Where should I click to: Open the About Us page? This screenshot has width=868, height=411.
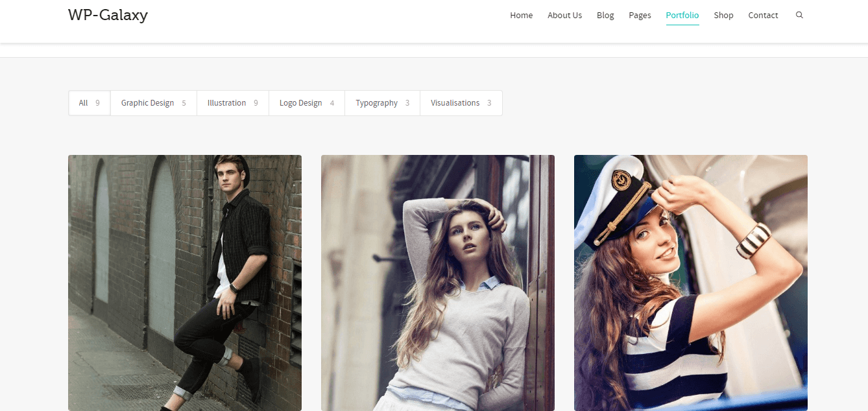point(564,15)
